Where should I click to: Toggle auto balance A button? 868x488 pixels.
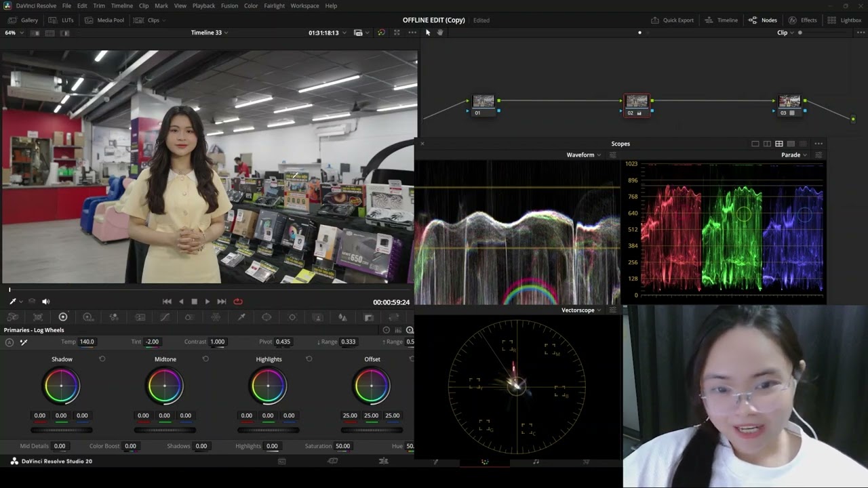[9, 342]
